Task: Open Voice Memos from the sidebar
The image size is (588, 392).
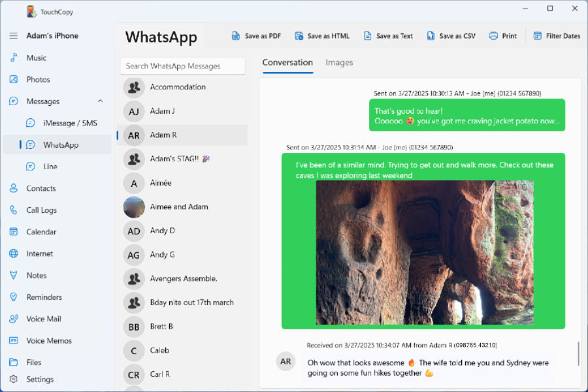Action: (49, 340)
